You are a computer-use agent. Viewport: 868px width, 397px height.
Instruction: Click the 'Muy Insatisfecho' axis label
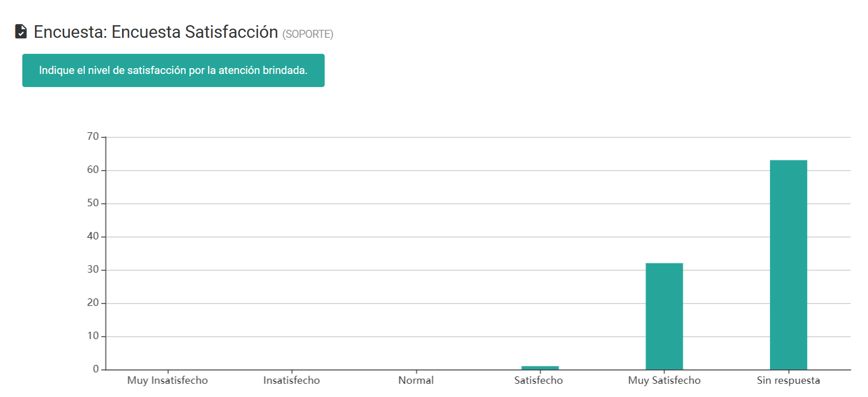click(x=167, y=380)
